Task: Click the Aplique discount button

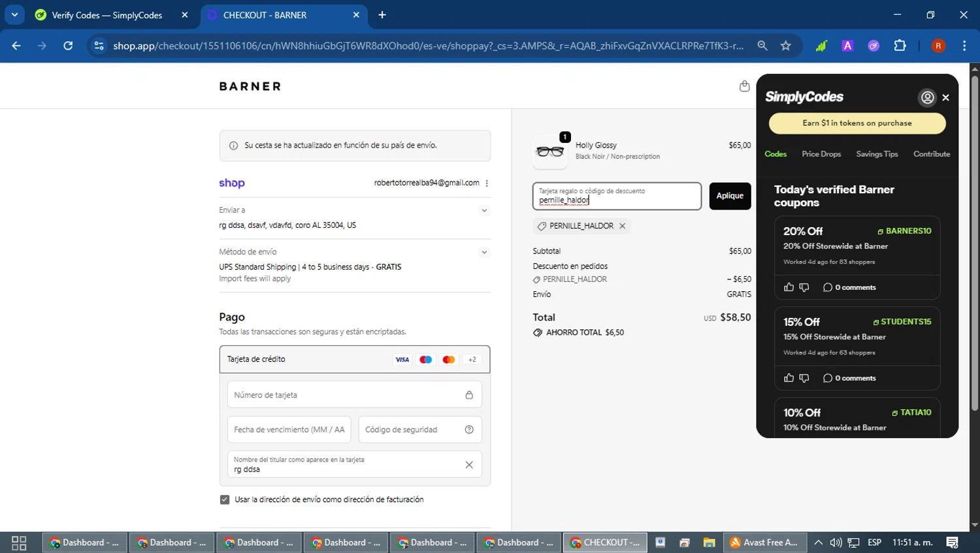Action: coord(730,196)
